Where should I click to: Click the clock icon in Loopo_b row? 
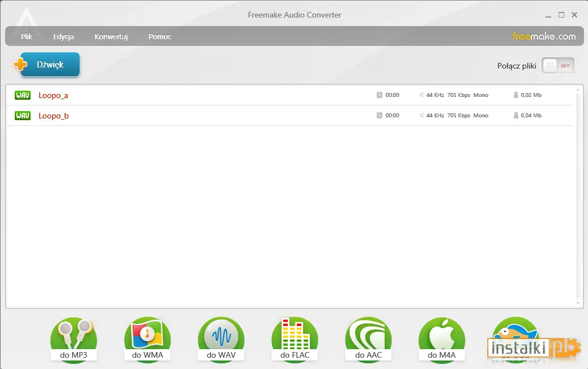click(379, 115)
